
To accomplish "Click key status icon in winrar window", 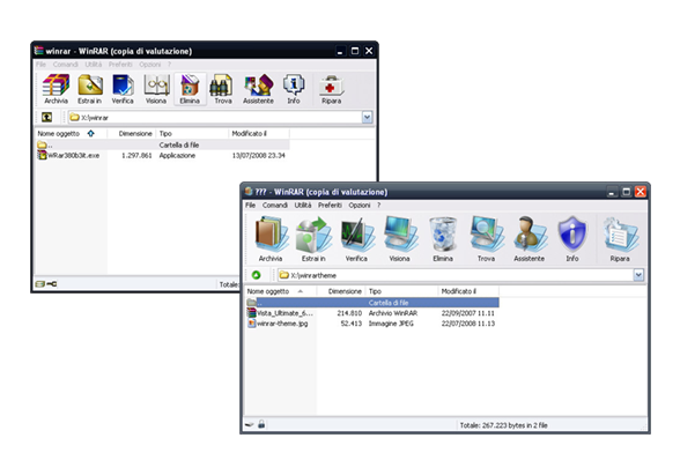I will (x=52, y=284).
